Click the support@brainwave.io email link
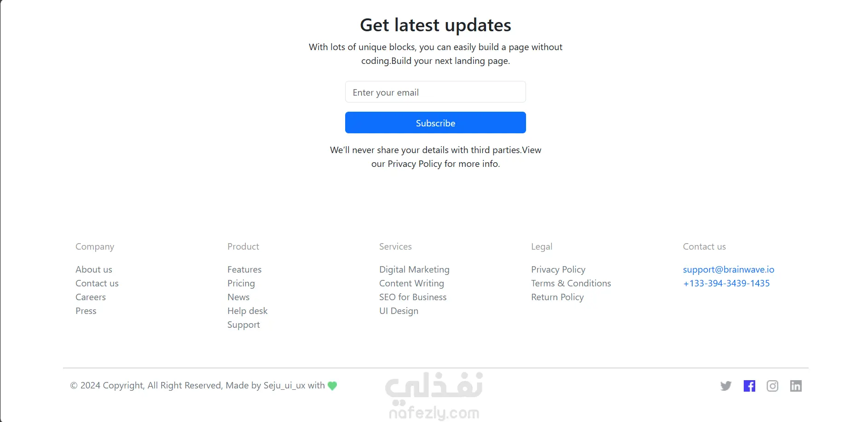Image resolution: width=868 pixels, height=422 pixels. 729,269
